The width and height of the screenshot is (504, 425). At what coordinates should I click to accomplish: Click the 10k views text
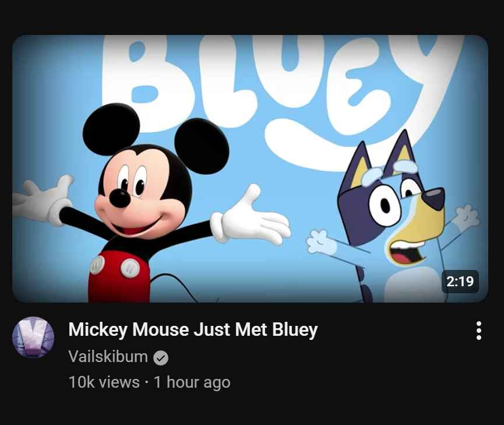(104, 382)
